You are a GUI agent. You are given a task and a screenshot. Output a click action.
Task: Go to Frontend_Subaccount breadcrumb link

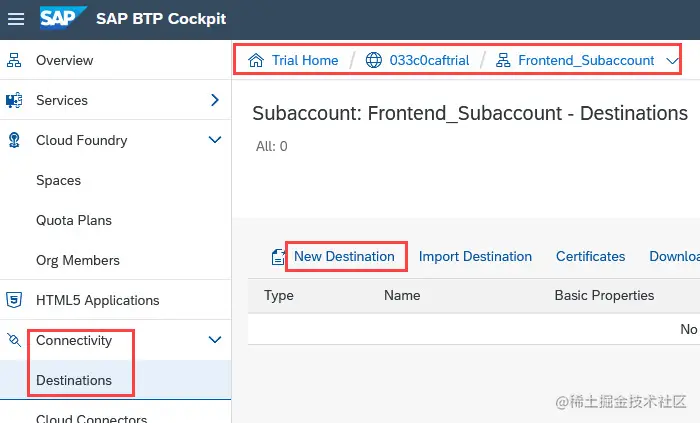(x=586, y=60)
